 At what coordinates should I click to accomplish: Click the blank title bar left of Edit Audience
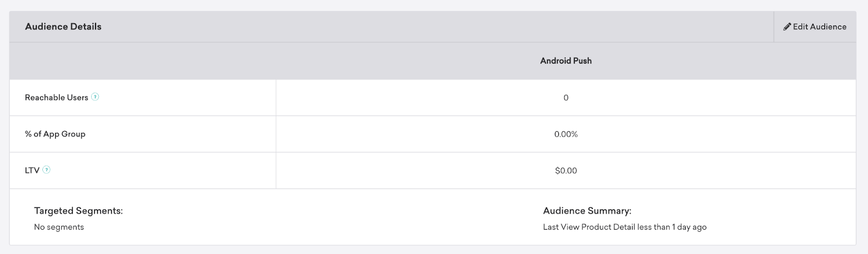434,27
